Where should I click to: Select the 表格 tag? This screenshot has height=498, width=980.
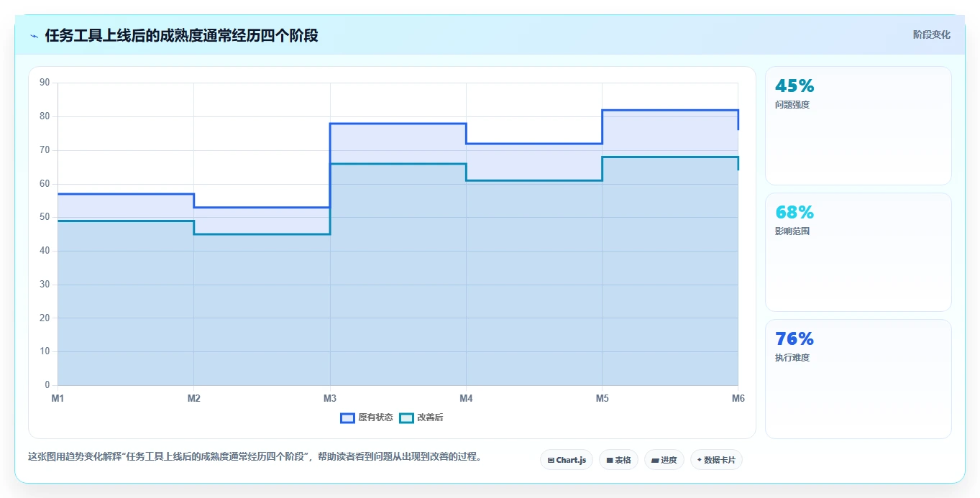618,460
